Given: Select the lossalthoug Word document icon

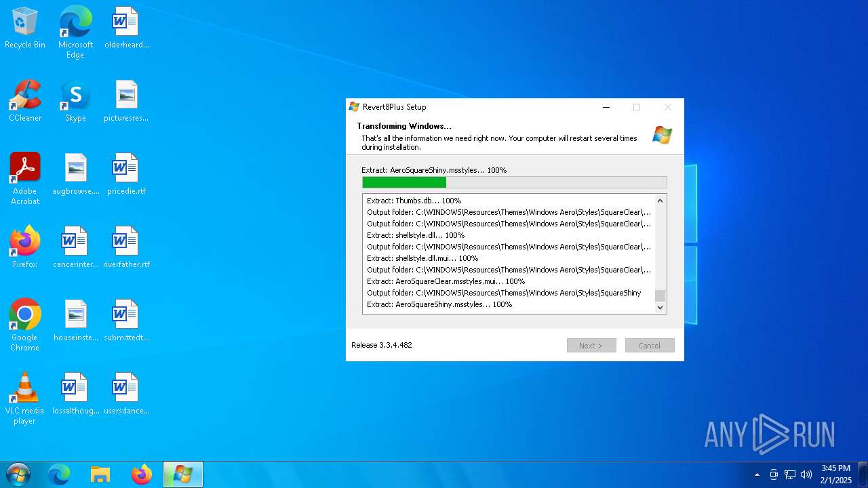Looking at the screenshot, I should [75, 394].
